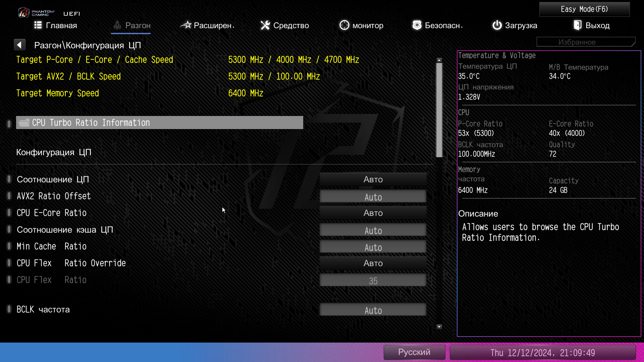Screen dimensions: 644x362
Task: Click the scrollbar down arrow
Action: pyautogui.click(x=439, y=327)
